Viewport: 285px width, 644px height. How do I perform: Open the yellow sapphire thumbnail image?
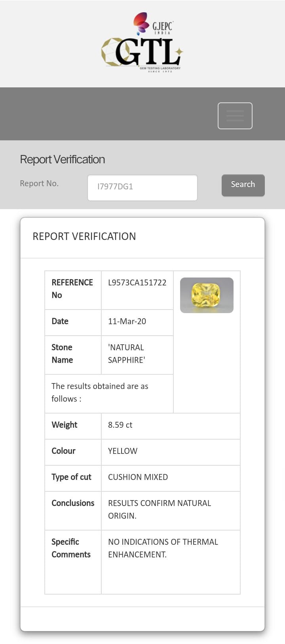(x=207, y=295)
